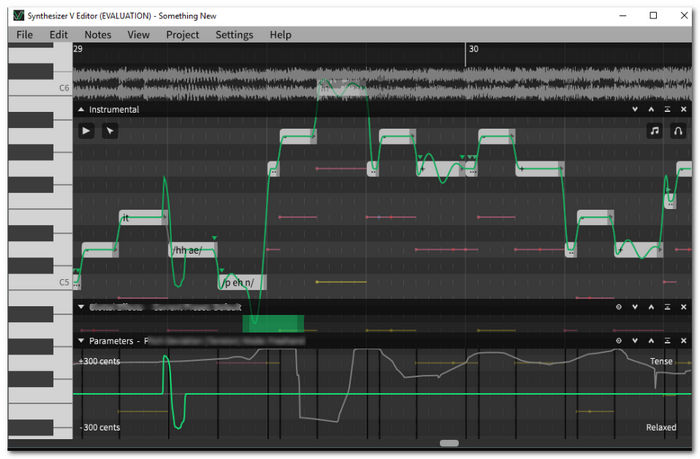700x459 pixels.
Task: Click the measure 30 marker
Action: [x=473, y=49]
